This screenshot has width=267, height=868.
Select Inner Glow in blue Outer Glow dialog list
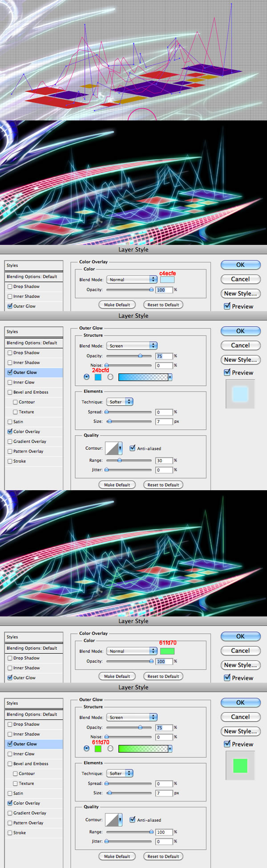click(x=24, y=382)
